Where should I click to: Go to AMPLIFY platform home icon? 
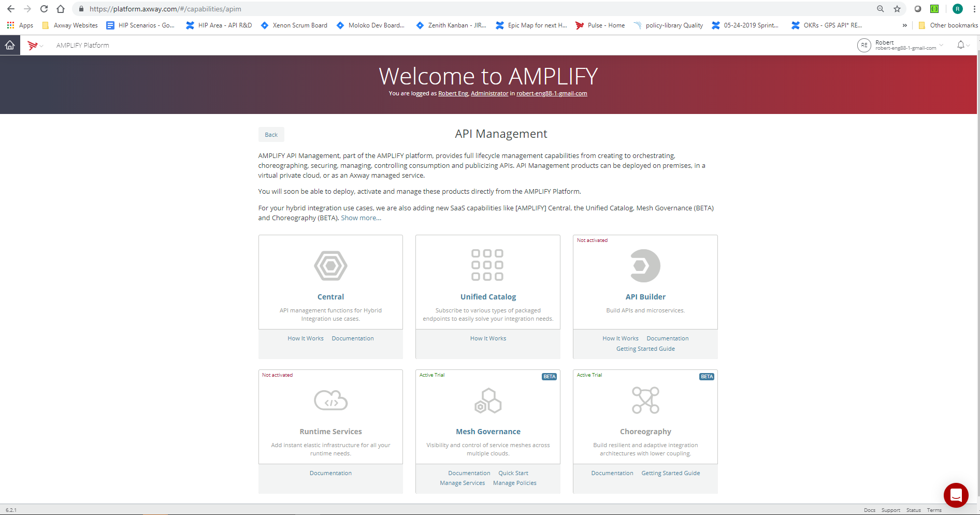[x=10, y=45]
